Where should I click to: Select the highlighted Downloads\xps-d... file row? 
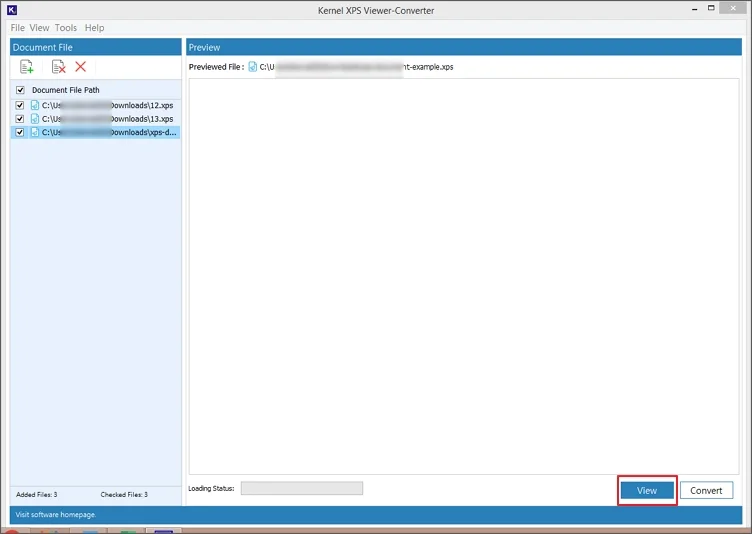[x=95, y=132]
